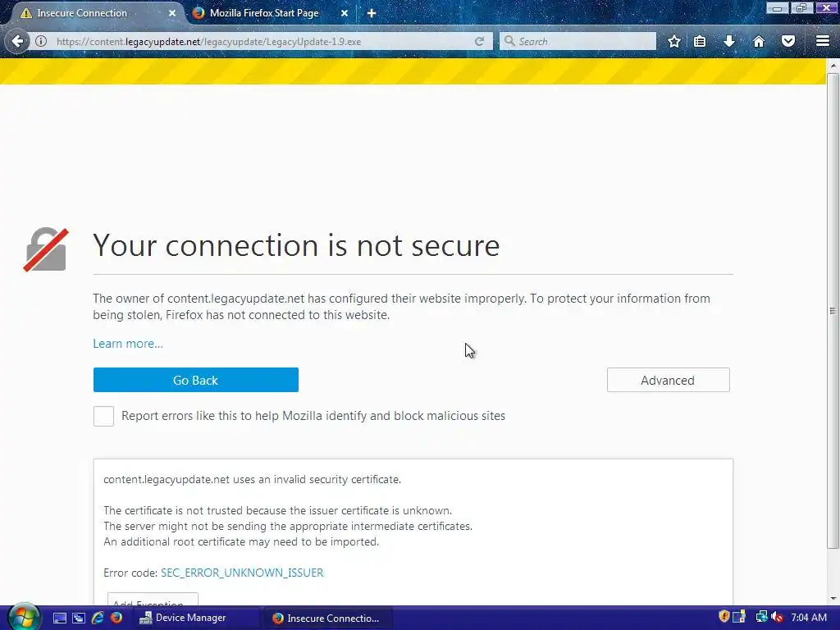This screenshot has height=630, width=840.
Task: Click Switch between windows quick launch icon
Action: pyautogui.click(x=79, y=618)
